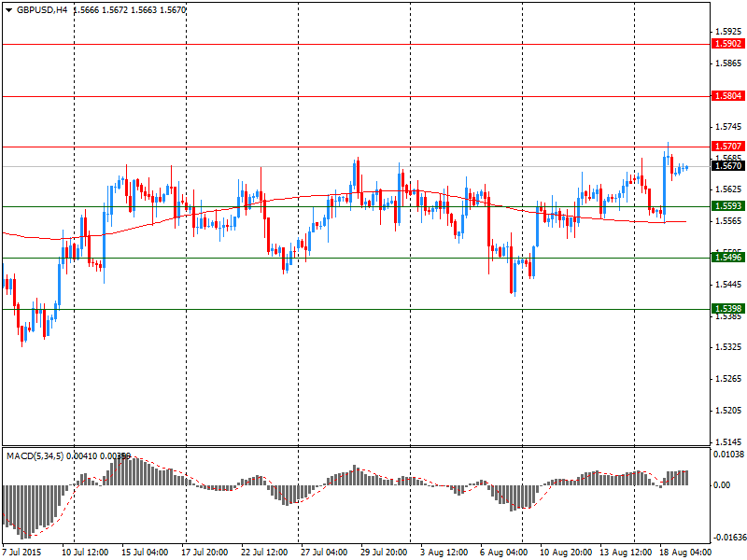This screenshot has height=560, width=747.
Task: Click the 1.5205 price scale value
Action: tap(728, 411)
